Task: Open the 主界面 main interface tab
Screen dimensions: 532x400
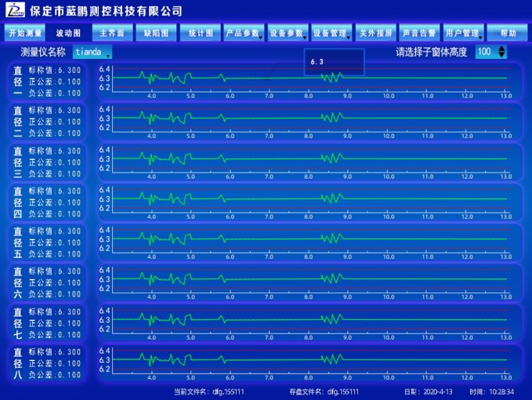Action: click(112, 34)
